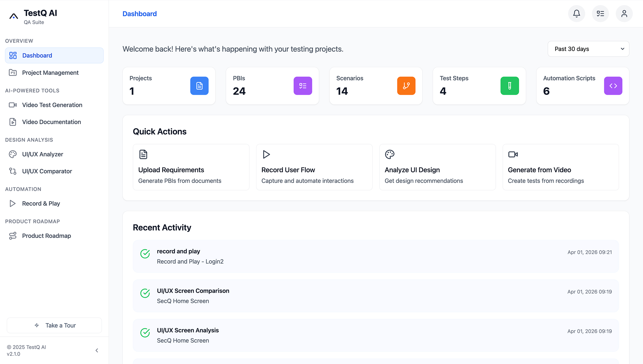
Task: Click the notifications bell icon
Action: pos(577,14)
